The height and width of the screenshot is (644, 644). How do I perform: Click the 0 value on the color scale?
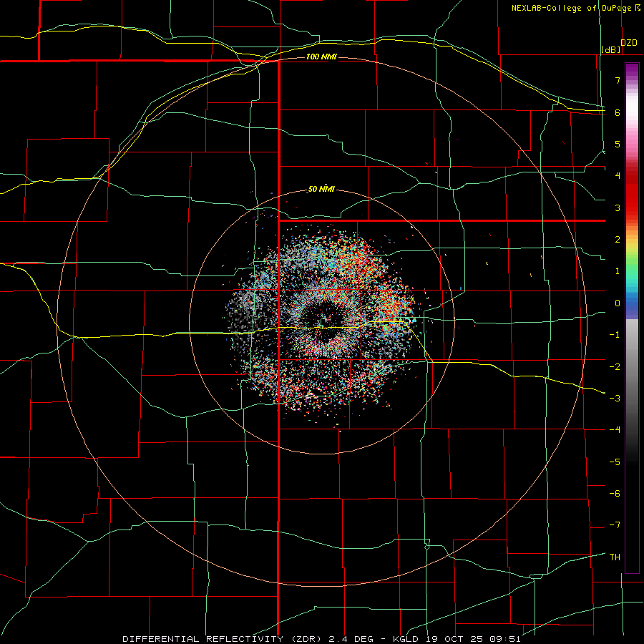pos(618,303)
